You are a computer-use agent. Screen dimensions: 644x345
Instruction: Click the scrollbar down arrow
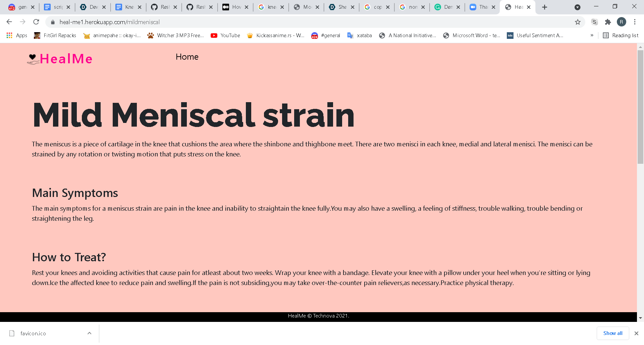click(640, 318)
